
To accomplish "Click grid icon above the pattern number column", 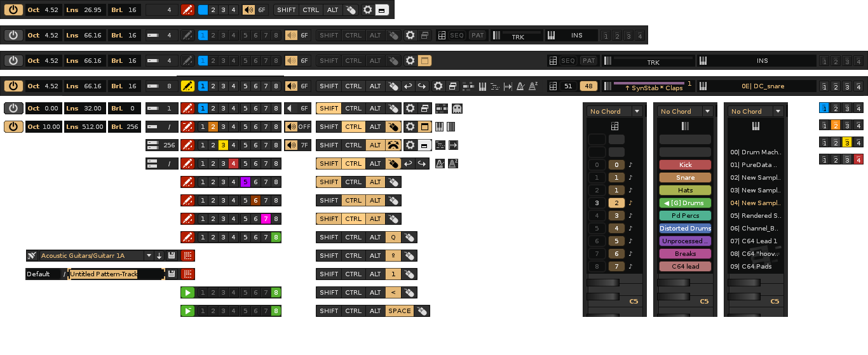I will coord(614,126).
